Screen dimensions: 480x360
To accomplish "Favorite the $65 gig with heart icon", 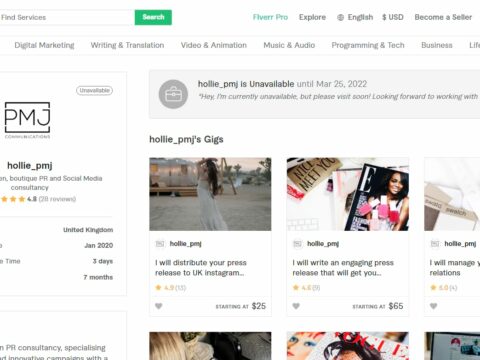I will (296, 306).
